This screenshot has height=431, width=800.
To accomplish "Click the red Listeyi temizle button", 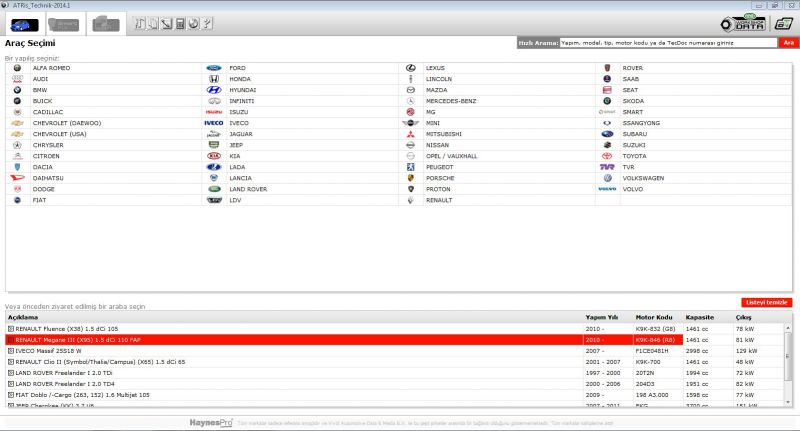I will pyautogui.click(x=766, y=302).
